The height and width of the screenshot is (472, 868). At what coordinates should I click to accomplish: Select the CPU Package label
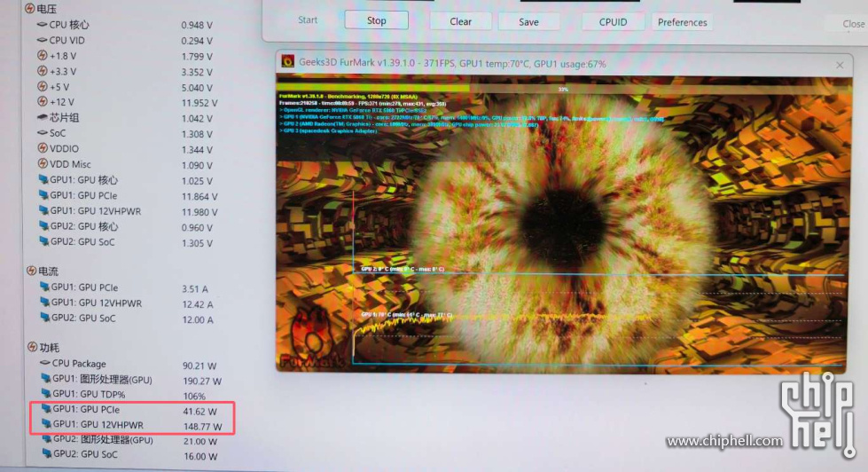[x=79, y=364]
